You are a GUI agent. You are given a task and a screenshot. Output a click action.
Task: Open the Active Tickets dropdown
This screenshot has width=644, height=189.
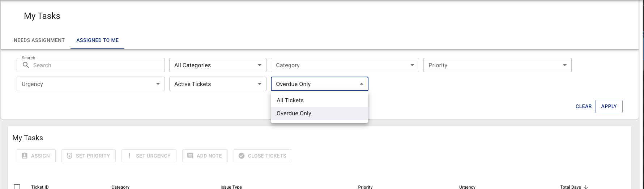pyautogui.click(x=218, y=84)
